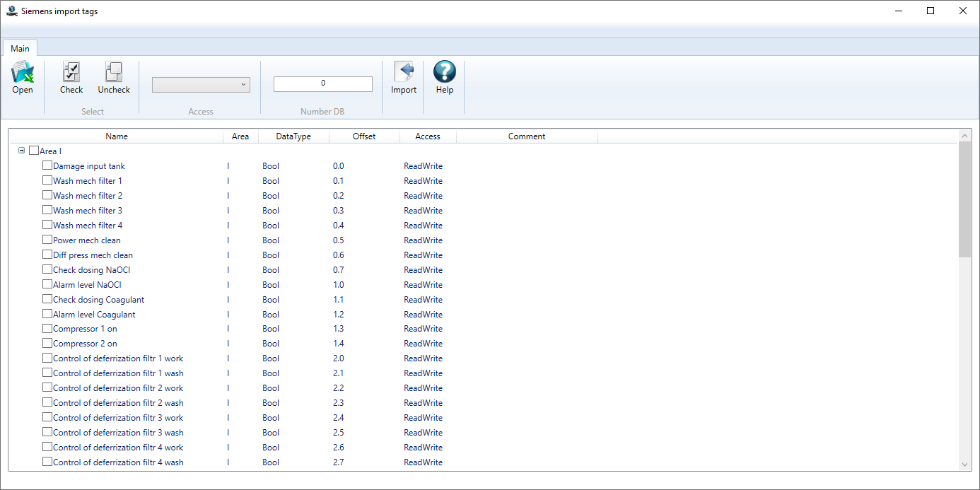980x490 pixels.
Task: Select Control of deferrization filtr 1 work
Action: click(118, 358)
